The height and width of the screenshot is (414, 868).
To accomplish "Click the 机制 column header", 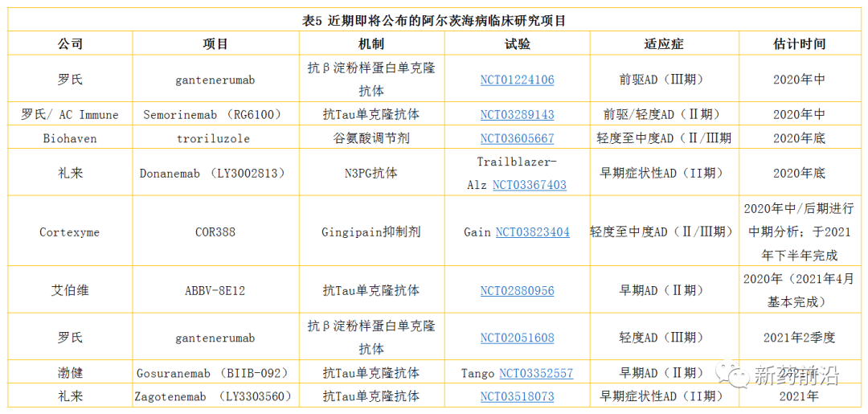I will (371, 44).
